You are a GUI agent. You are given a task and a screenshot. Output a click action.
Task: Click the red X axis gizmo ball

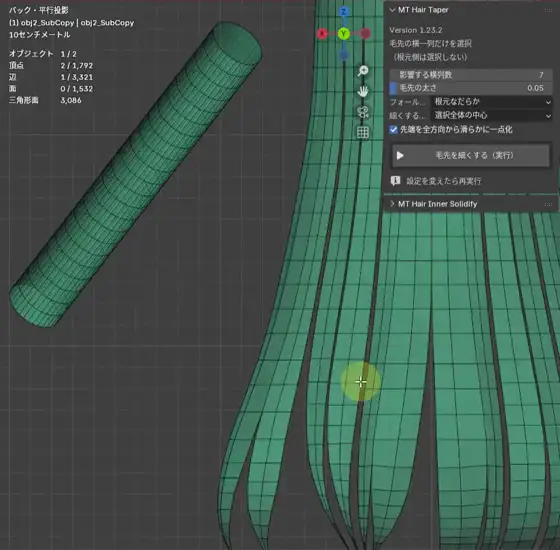point(322,34)
